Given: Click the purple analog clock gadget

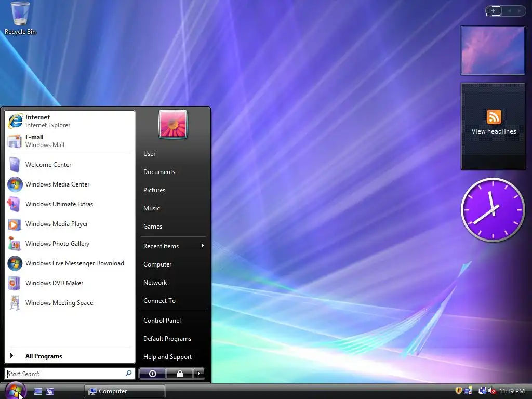Looking at the screenshot, I should pyautogui.click(x=493, y=210).
